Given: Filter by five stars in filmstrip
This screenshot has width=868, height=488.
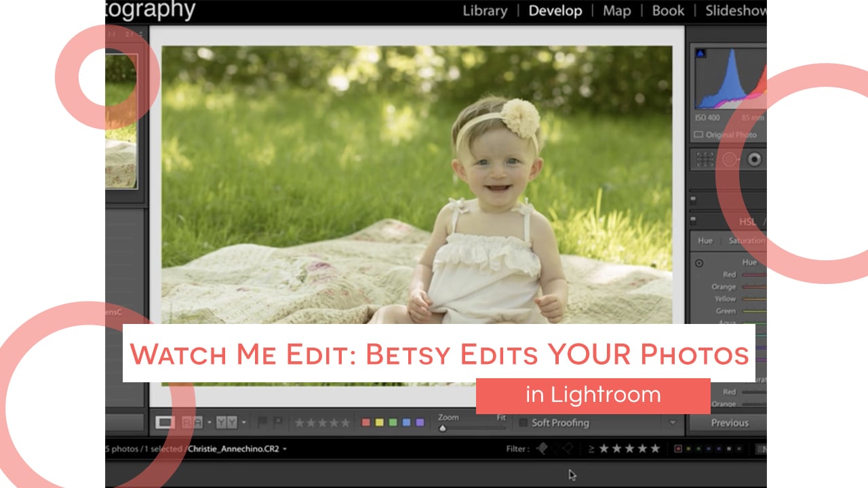Looking at the screenshot, I should click(x=654, y=449).
